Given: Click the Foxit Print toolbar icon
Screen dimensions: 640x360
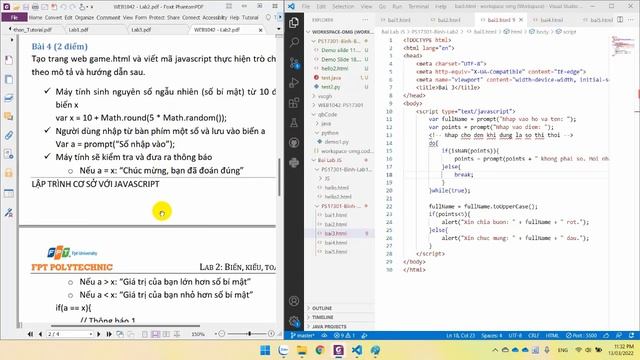Looking at the screenshot, I should [x=35, y=7].
